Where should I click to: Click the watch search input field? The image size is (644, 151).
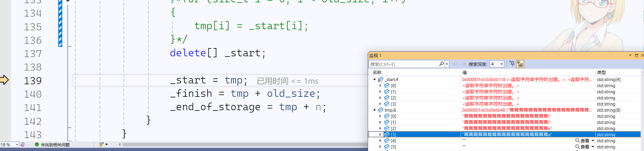[x=404, y=64]
